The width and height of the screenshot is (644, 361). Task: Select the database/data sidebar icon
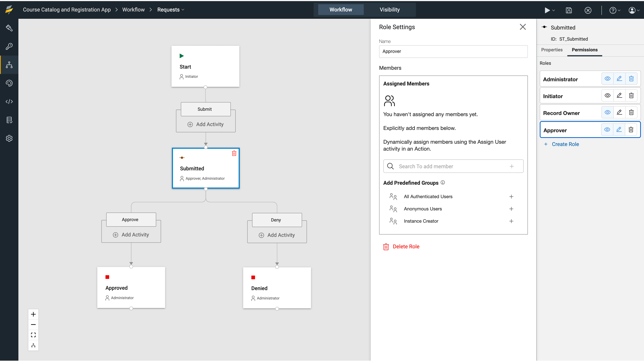coord(9,120)
